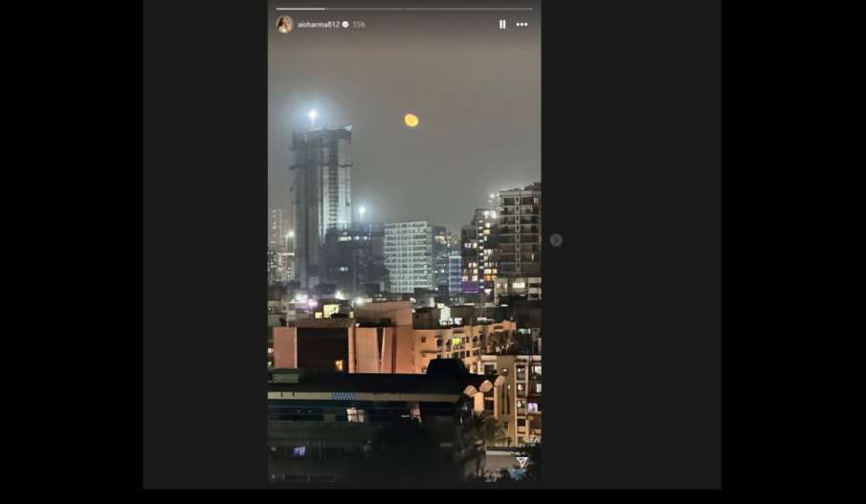Click the orange moon in the story
This screenshot has width=866, height=504.
pos(411,121)
